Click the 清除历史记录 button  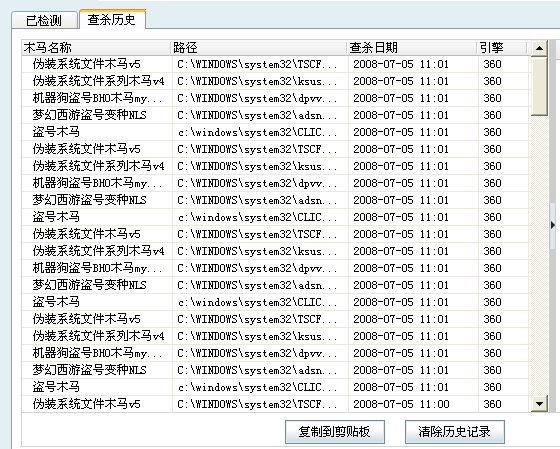point(455,432)
